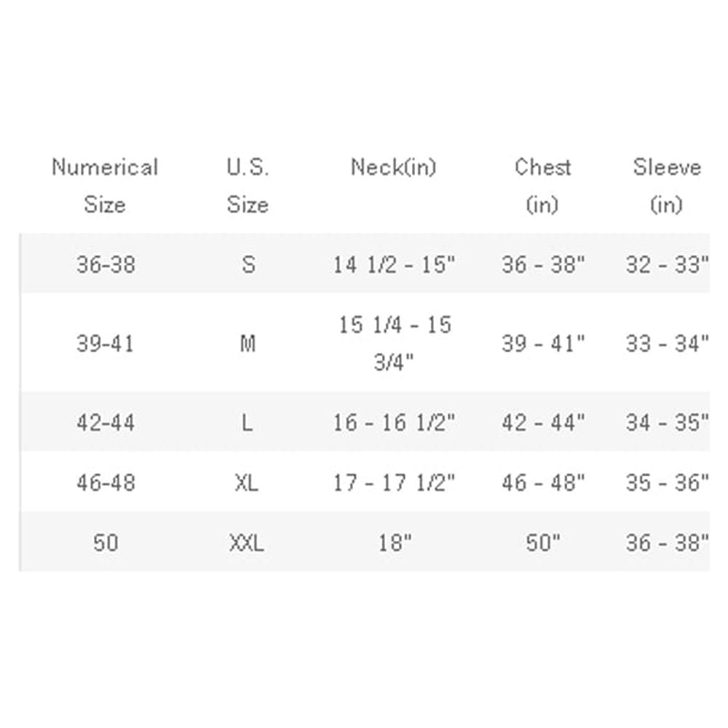Screen dimensions: 728x728
Task: Select the S cell under U.S. Size
Action: pos(248,264)
